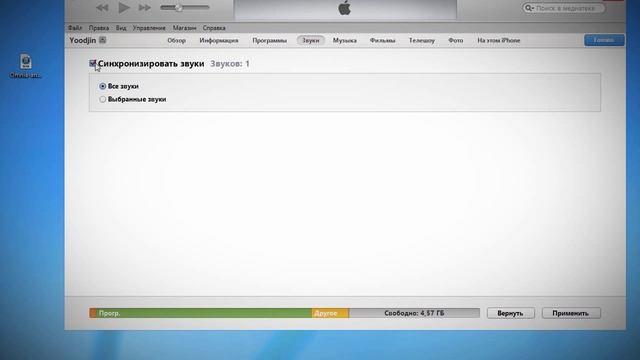Click the Свободно: 4,57 ГБ storage segment
Screen dimensions: 640x360
[414, 313]
